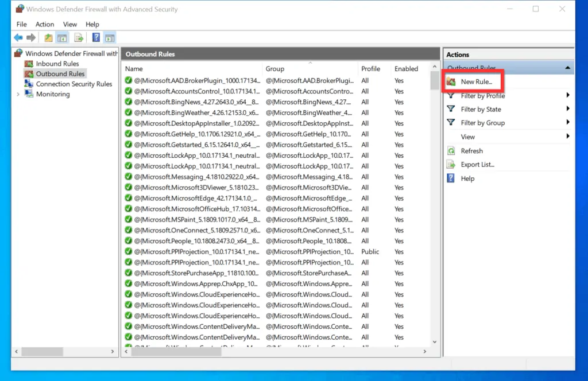
Task: Open the Action menu
Action: pos(45,24)
